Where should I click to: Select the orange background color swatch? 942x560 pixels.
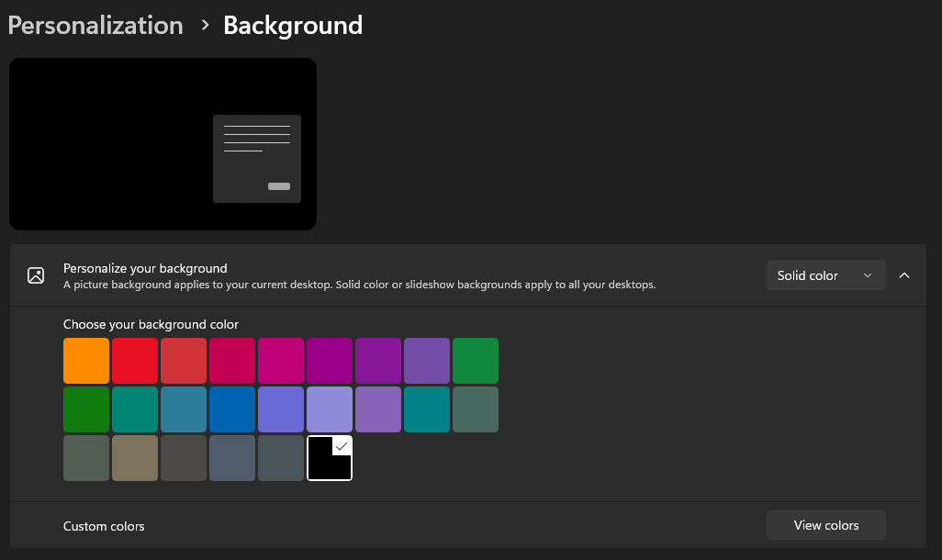coord(86,361)
